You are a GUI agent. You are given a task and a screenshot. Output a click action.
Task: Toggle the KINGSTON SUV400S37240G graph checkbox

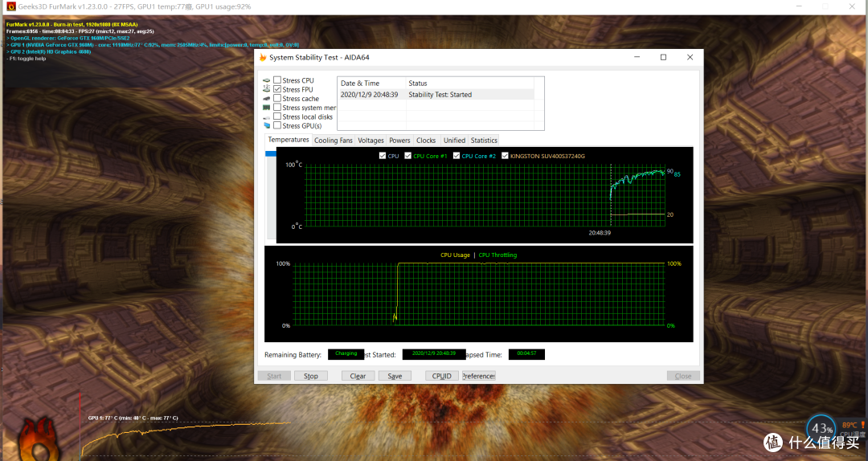(505, 156)
